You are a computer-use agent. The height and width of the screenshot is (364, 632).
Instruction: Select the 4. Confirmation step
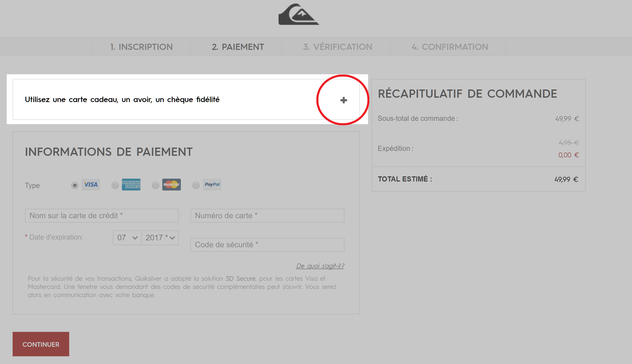[x=450, y=47]
